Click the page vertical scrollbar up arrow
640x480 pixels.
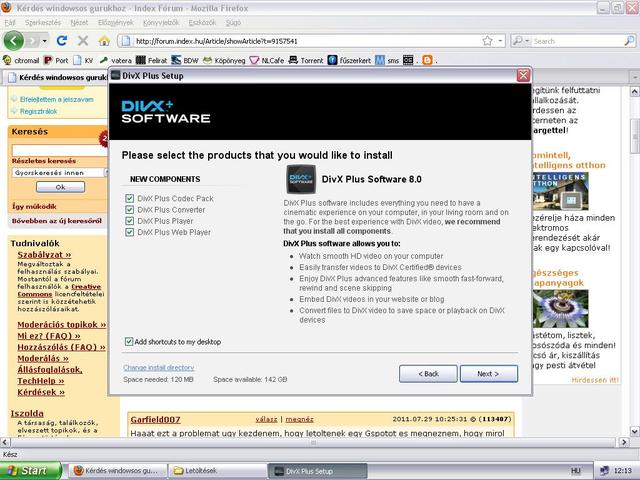coord(634,92)
